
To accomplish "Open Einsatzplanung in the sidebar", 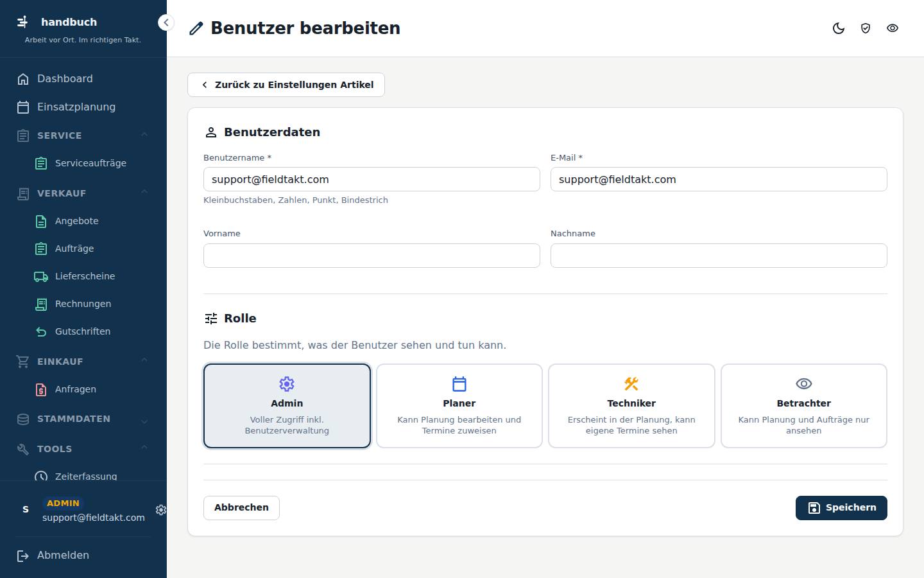I will pos(83,107).
